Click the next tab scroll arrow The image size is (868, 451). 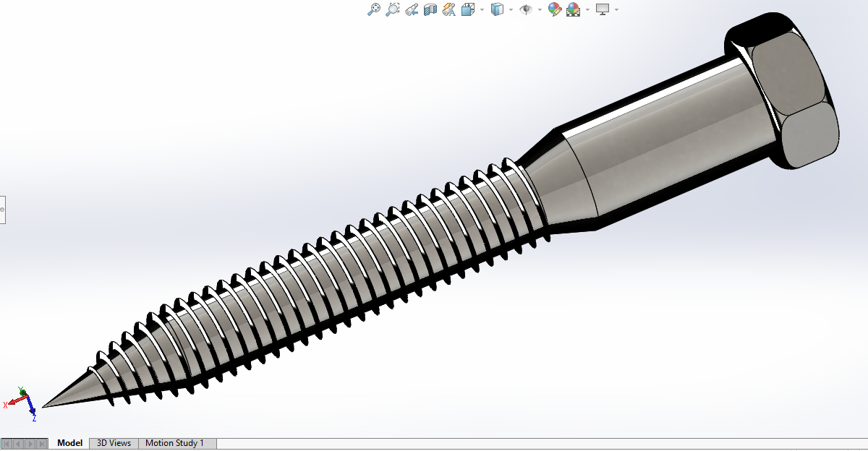click(x=30, y=444)
